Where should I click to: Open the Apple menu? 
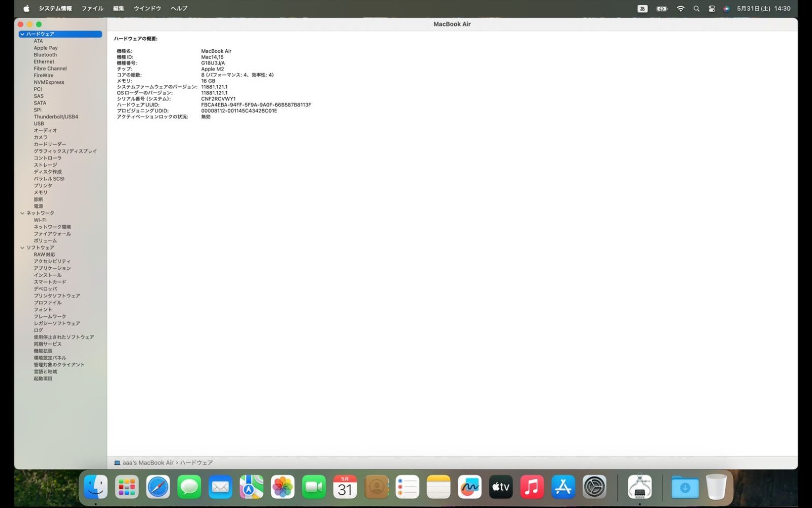[26, 8]
